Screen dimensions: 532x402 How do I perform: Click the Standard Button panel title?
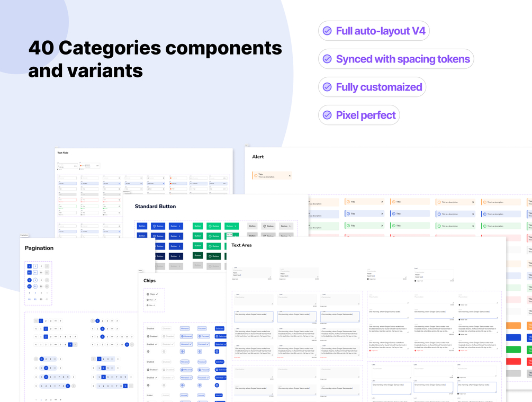[x=156, y=207]
